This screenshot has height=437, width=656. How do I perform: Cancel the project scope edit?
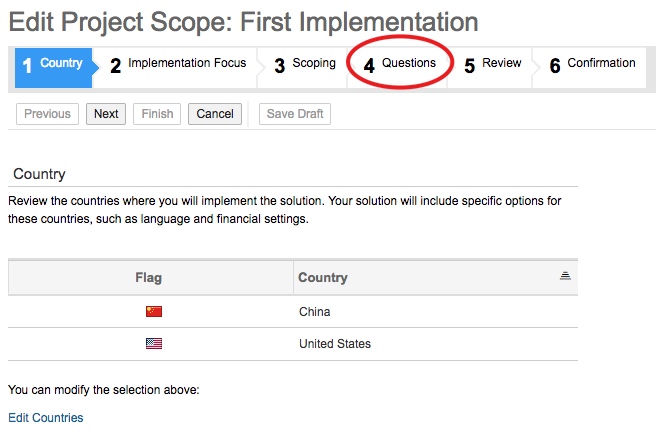pyautogui.click(x=215, y=114)
